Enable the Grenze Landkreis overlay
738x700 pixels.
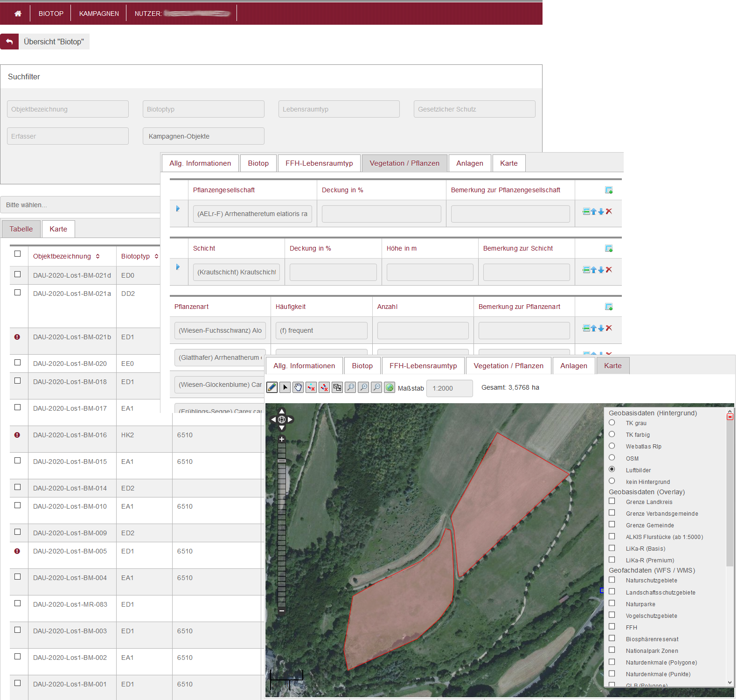pos(612,501)
